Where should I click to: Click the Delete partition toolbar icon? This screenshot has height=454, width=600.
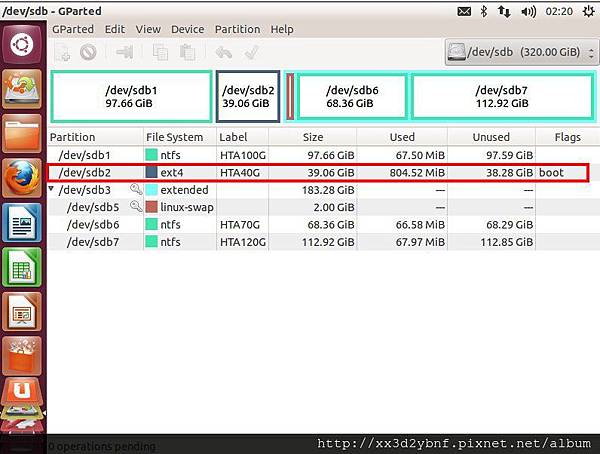tap(88, 52)
